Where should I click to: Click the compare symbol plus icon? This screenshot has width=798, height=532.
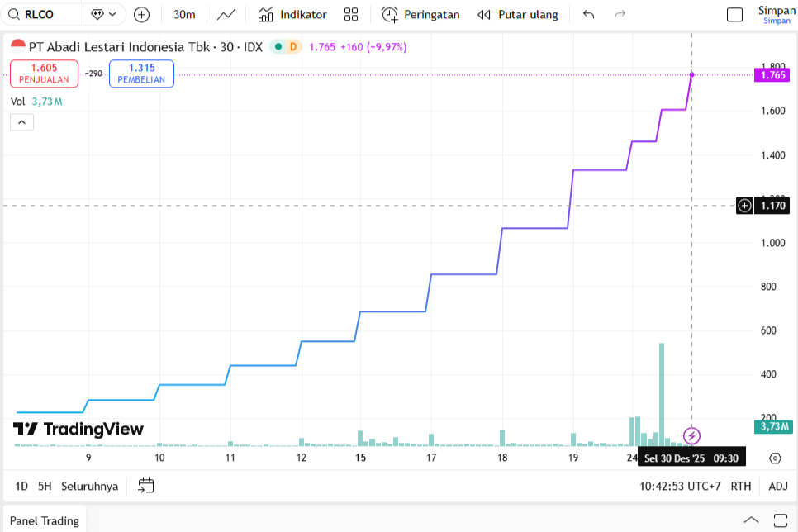[x=141, y=14]
